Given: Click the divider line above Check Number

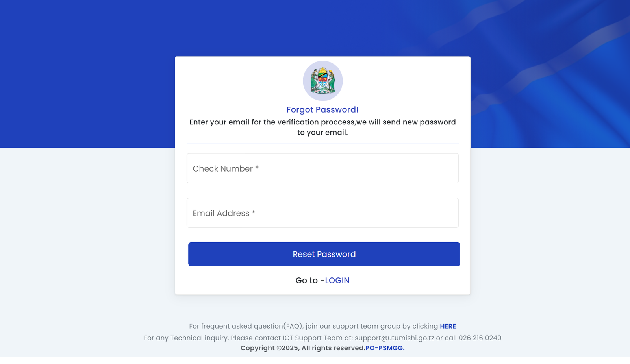Looking at the screenshot, I should point(322,143).
